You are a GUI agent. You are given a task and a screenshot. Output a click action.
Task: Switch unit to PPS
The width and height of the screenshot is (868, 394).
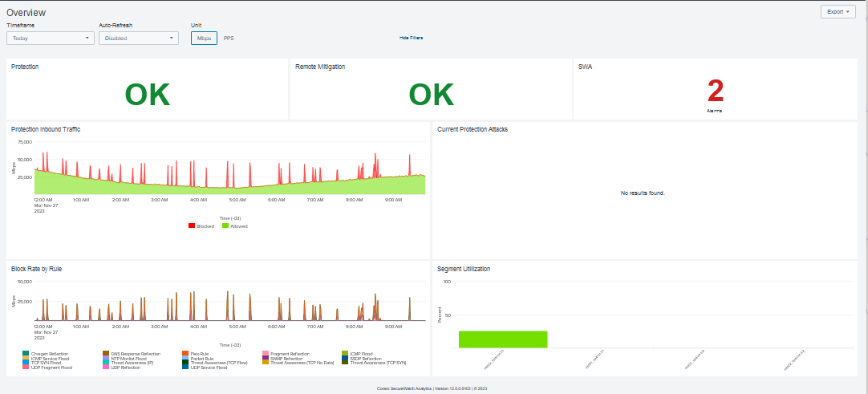[x=229, y=38]
